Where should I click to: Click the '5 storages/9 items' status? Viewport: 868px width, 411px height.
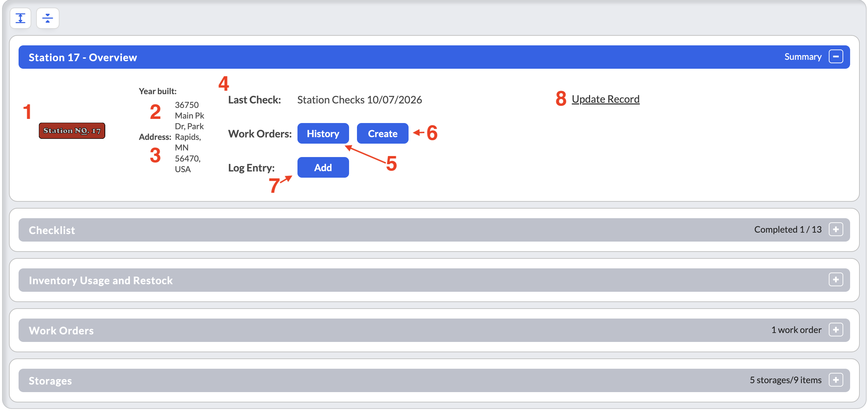click(x=785, y=380)
